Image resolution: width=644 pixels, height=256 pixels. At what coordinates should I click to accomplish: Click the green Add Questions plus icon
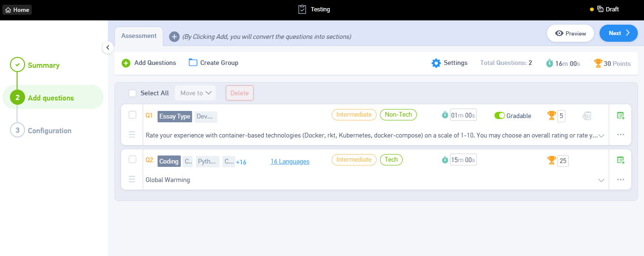tap(126, 63)
